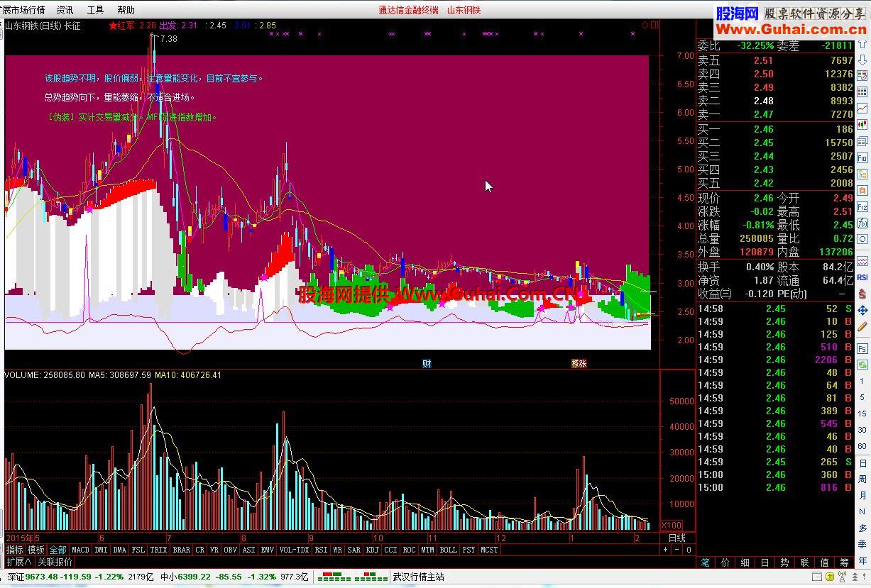
Task: Open the 展市场行情 menu
Action: point(23,10)
